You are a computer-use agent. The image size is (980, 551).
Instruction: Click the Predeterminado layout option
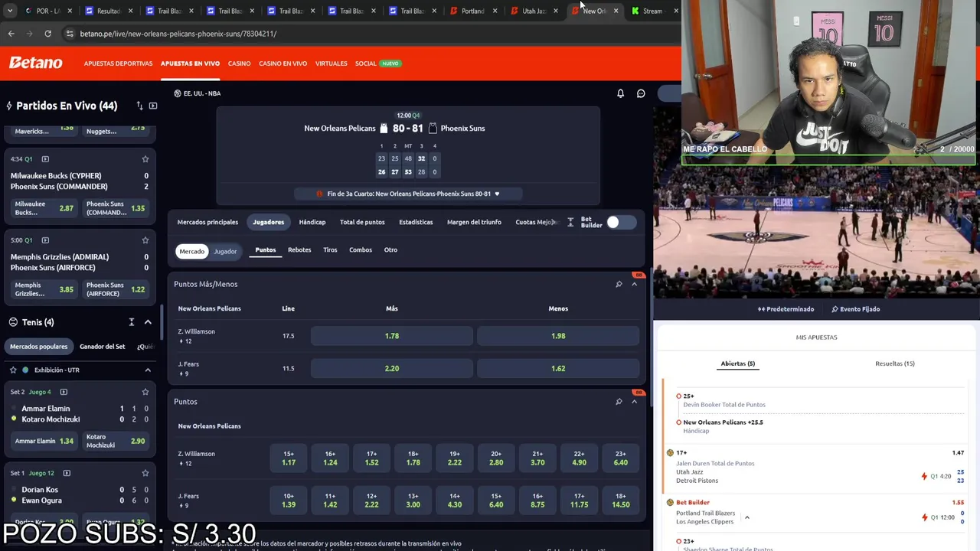[x=786, y=309]
